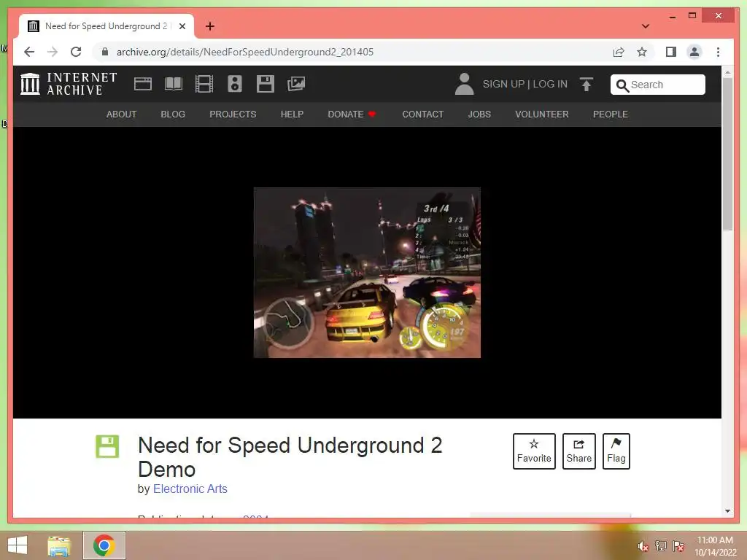Viewport: 747px width, 560px height.
Task: Click the Favorite button
Action: (534, 451)
